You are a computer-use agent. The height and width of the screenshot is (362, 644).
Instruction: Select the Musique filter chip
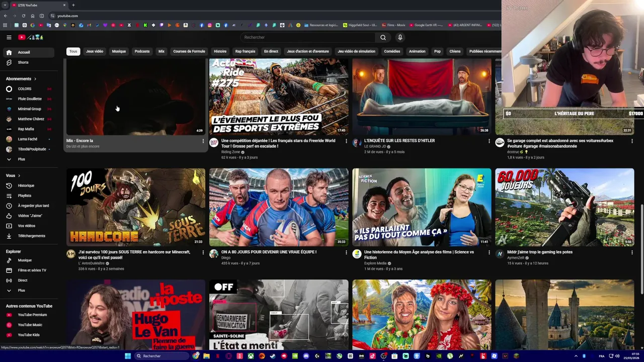point(119,51)
